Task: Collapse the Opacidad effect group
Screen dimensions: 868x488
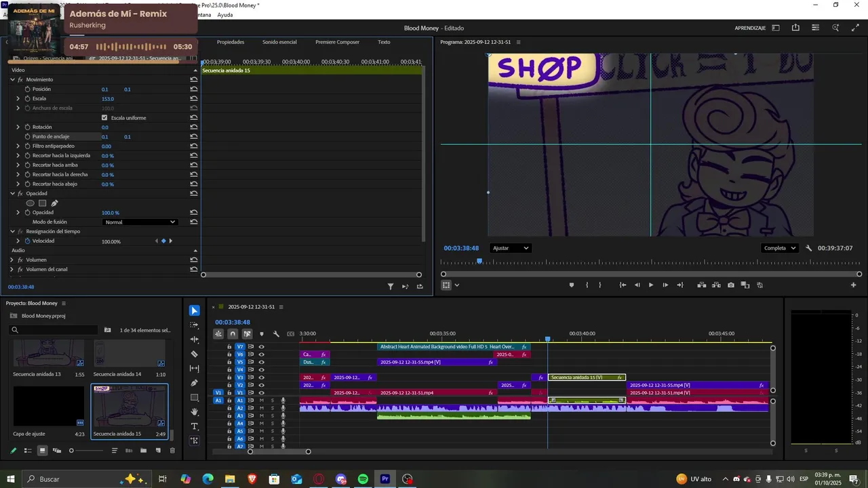Action: pos(12,193)
